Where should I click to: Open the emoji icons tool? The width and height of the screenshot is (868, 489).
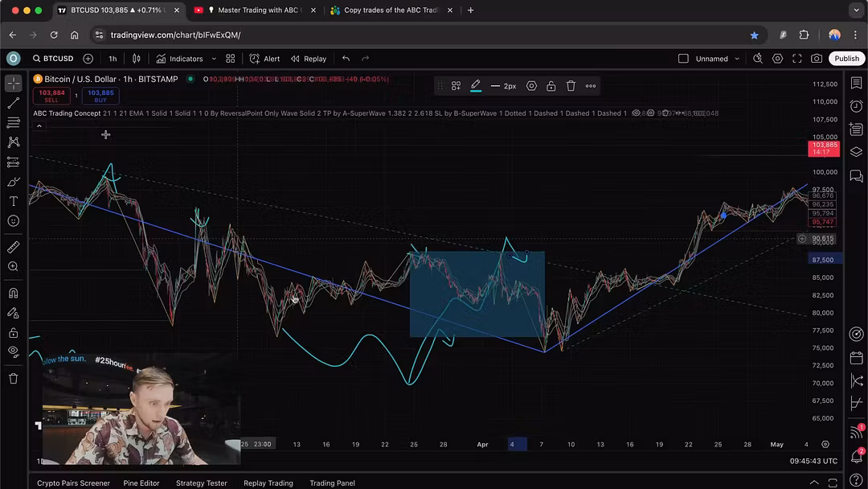coord(14,221)
